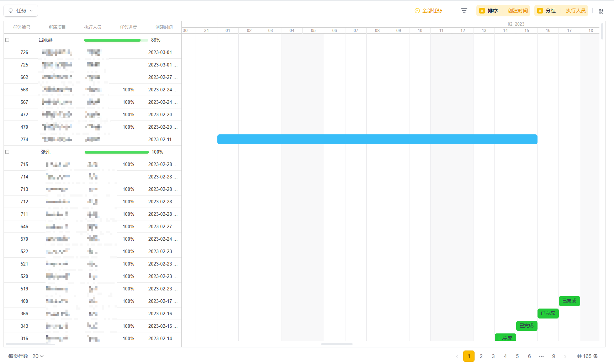Click the 已完成 bar on task 366's row
This screenshot has width=614, height=364.
548,314
